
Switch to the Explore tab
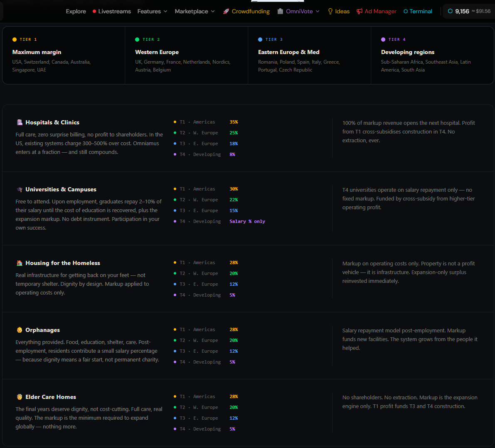76,11
